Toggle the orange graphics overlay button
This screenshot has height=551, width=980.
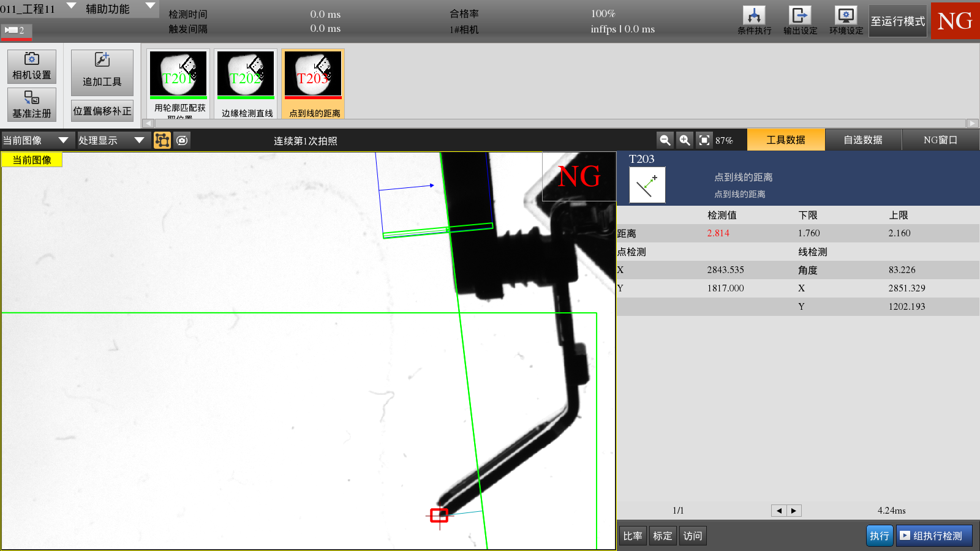tap(162, 140)
